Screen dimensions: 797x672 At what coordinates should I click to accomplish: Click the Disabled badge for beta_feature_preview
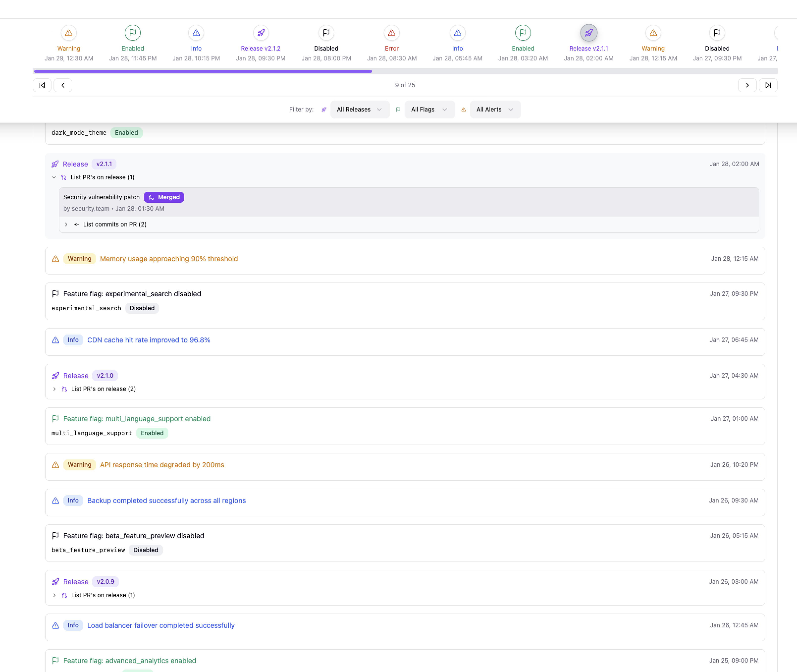146,550
